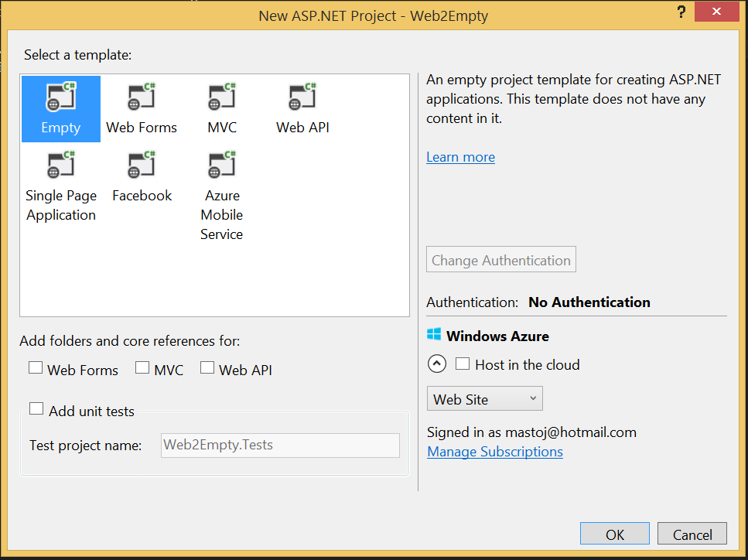Open the Learn more link
This screenshot has width=748, height=560.
click(x=460, y=157)
